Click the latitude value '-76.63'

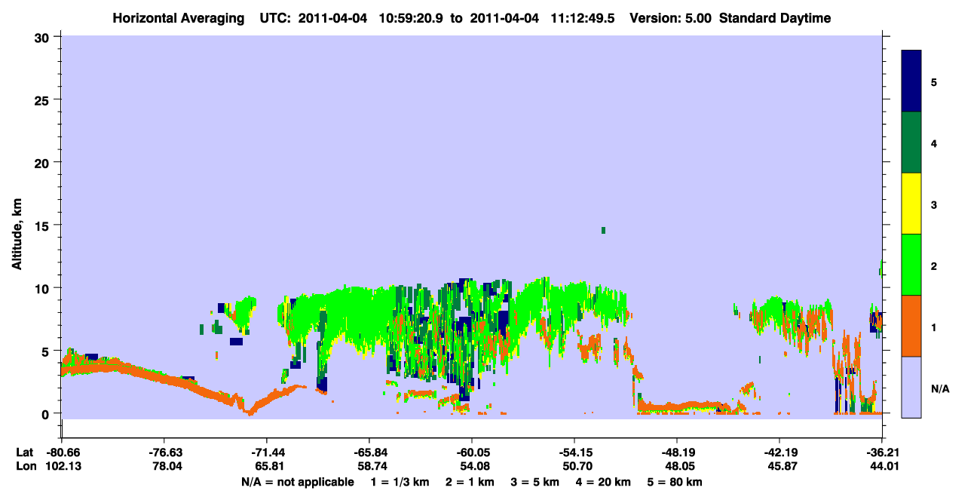(164, 452)
